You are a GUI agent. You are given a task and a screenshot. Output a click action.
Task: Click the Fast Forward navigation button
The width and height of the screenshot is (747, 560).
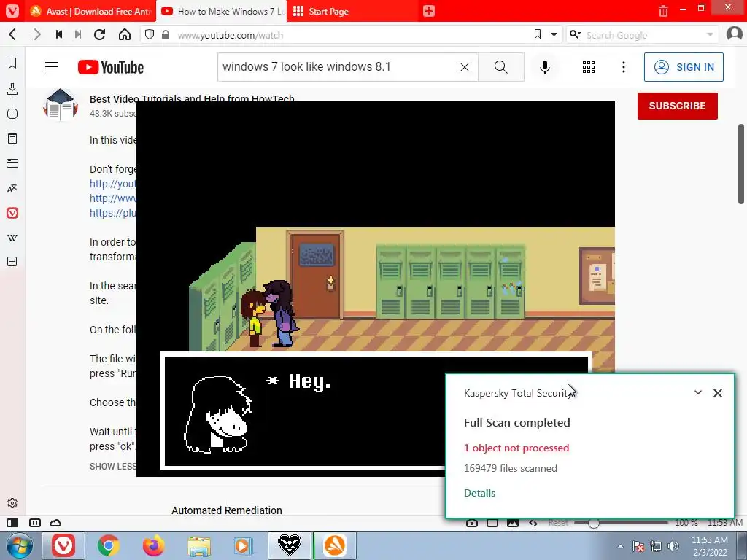78,35
